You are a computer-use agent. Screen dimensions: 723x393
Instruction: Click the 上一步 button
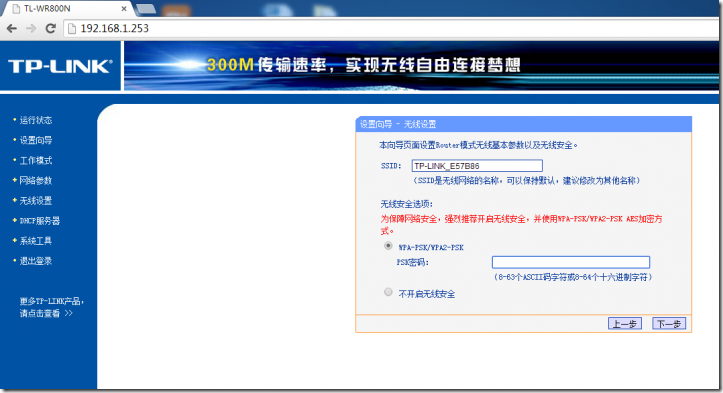(625, 324)
